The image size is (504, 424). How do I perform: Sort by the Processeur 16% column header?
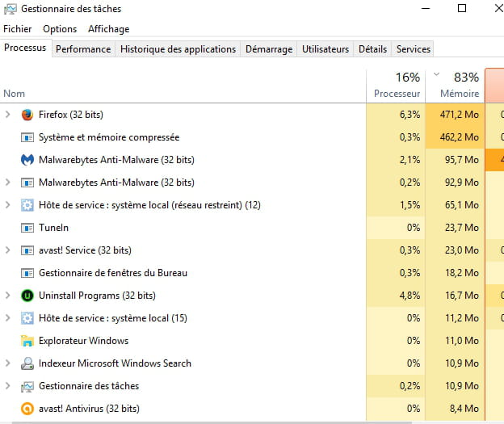(x=396, y=86)
